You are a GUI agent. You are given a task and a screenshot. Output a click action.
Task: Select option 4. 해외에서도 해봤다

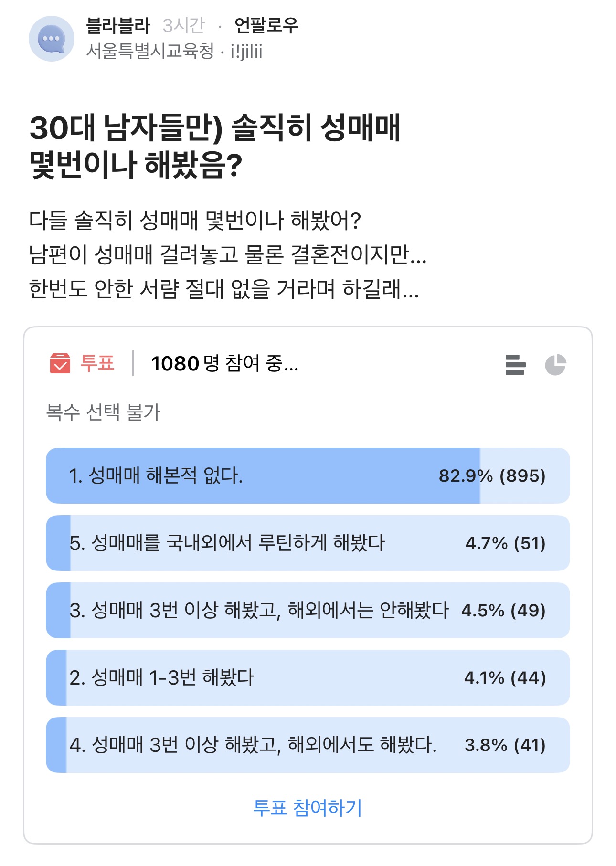click(x=308, y=745)
